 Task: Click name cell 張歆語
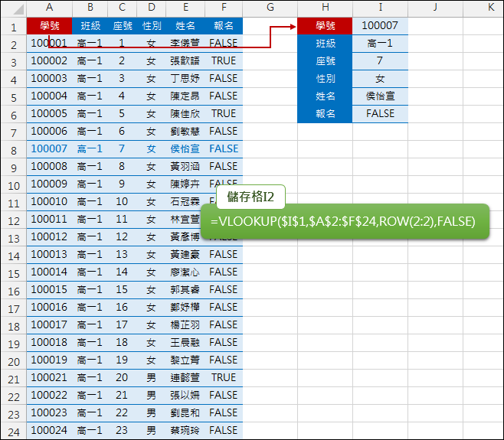185,60
